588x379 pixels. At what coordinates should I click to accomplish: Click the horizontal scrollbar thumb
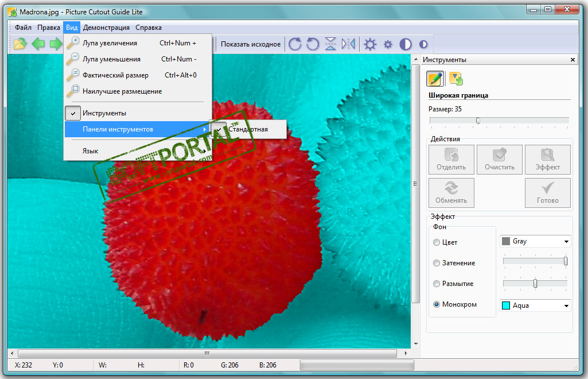click(x=207, y=354)
